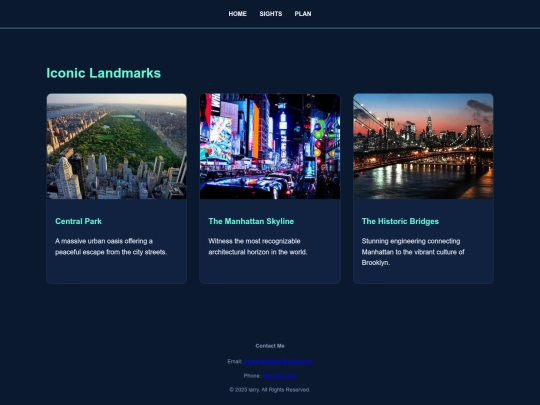Go to the SIGHTS page
Viewport: 540px width, 405px height.
tap(271, 14)
